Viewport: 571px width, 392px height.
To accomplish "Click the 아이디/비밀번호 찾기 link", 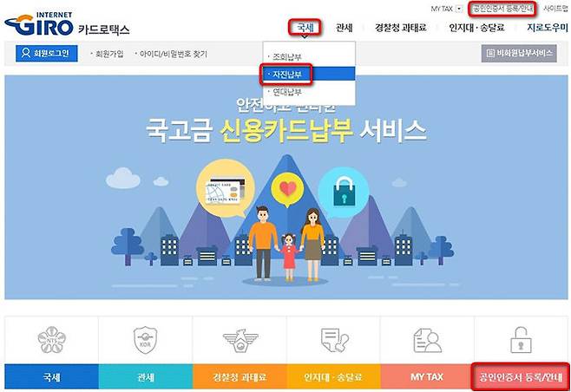I will [x=173, y=54].
